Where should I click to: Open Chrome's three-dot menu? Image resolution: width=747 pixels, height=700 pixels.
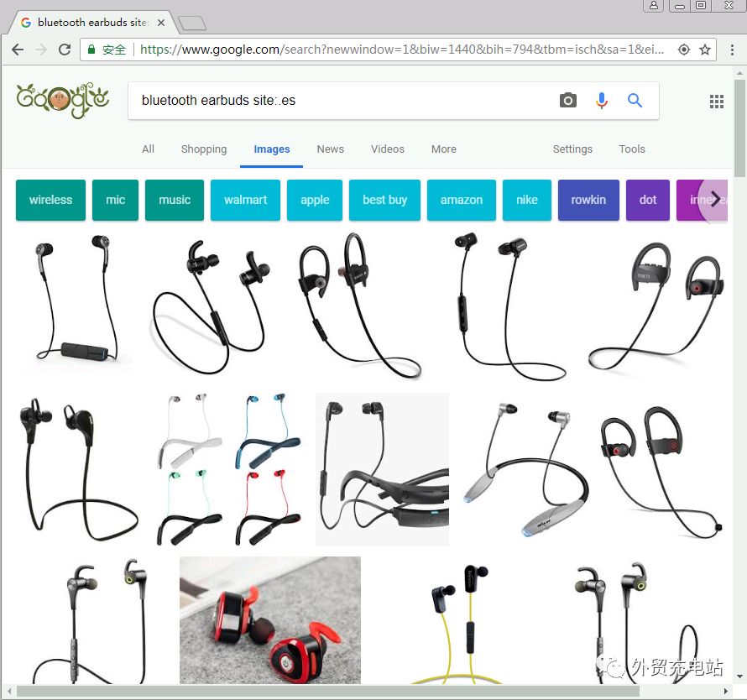(x=732, y=50)
